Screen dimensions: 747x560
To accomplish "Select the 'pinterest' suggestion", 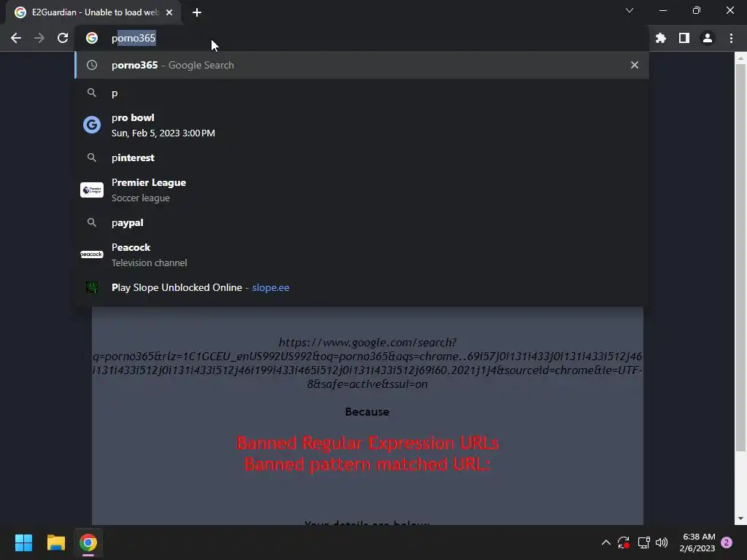I will point(362,158).
